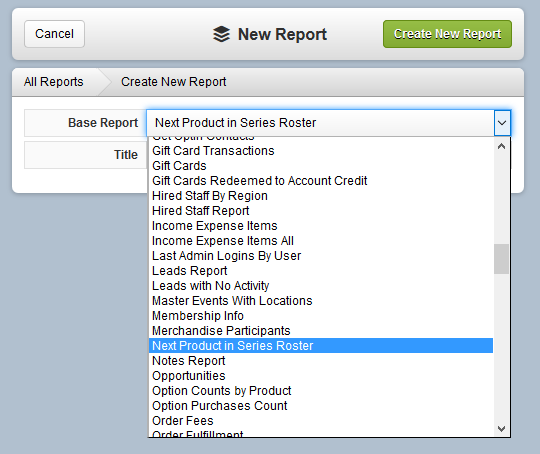540x454 pixels.
Task: Pick Master Events With Locations
Action: click(321, 301)
